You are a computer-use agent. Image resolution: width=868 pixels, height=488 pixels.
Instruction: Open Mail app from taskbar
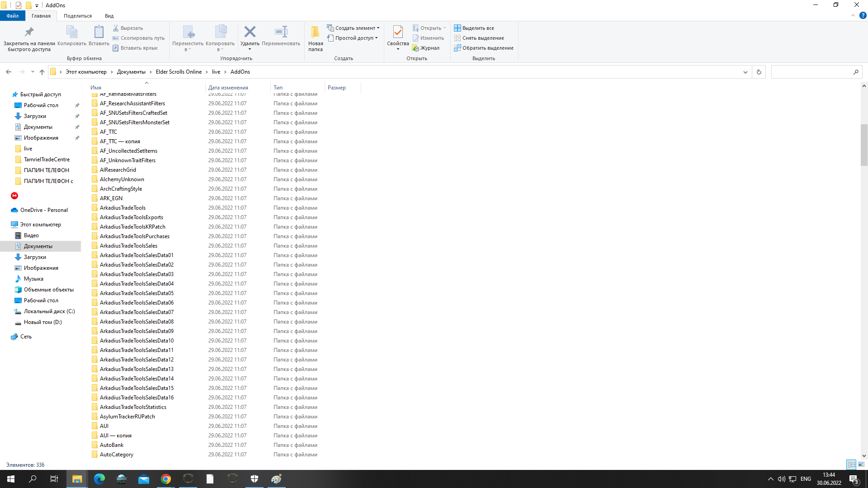pos(144,479)
